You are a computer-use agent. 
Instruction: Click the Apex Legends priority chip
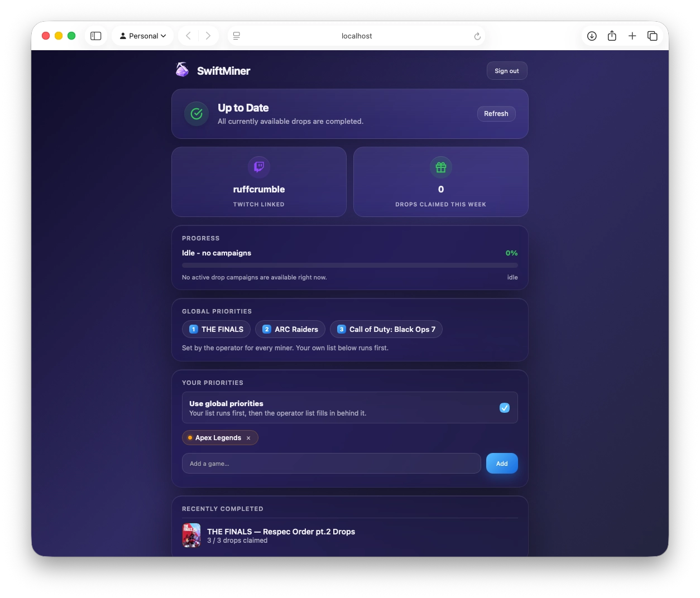coord(220,438)
